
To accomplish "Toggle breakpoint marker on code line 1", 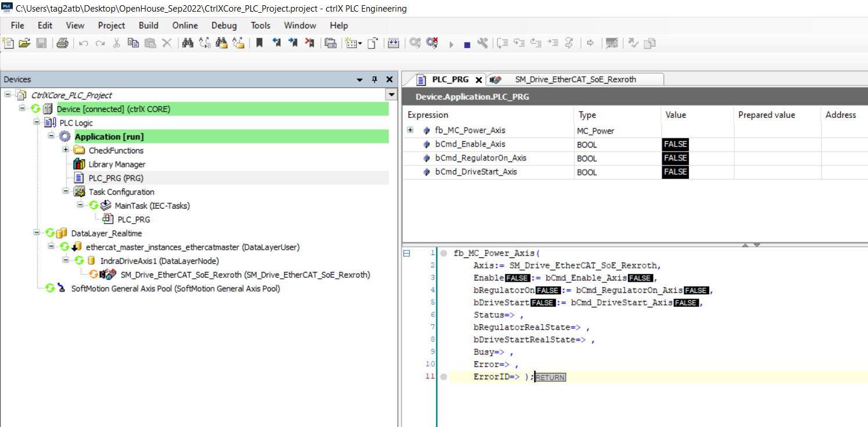I will tap(444, 253).
